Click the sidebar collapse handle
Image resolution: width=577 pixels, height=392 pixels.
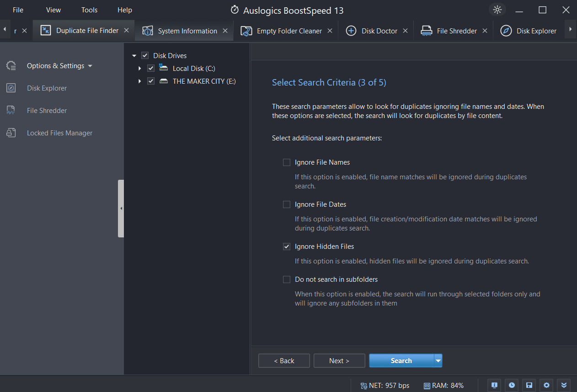coord(121,209)
